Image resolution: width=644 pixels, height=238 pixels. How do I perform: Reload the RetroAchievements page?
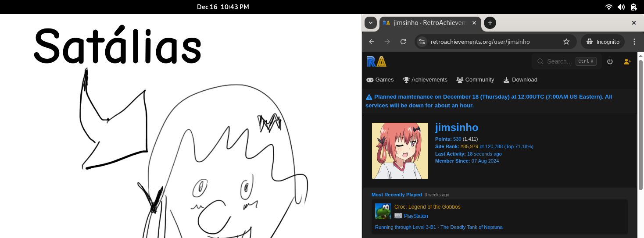point(403,42)
